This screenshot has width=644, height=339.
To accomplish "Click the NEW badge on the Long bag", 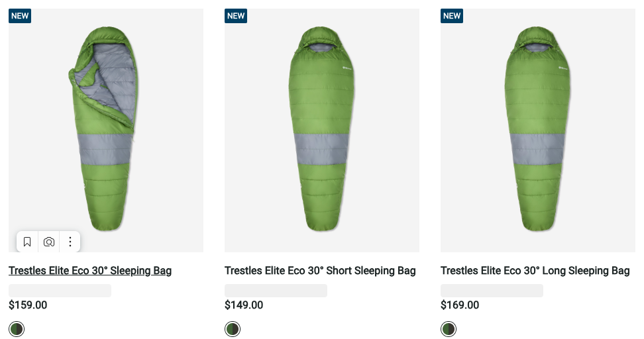I will (x=452, y=16).
